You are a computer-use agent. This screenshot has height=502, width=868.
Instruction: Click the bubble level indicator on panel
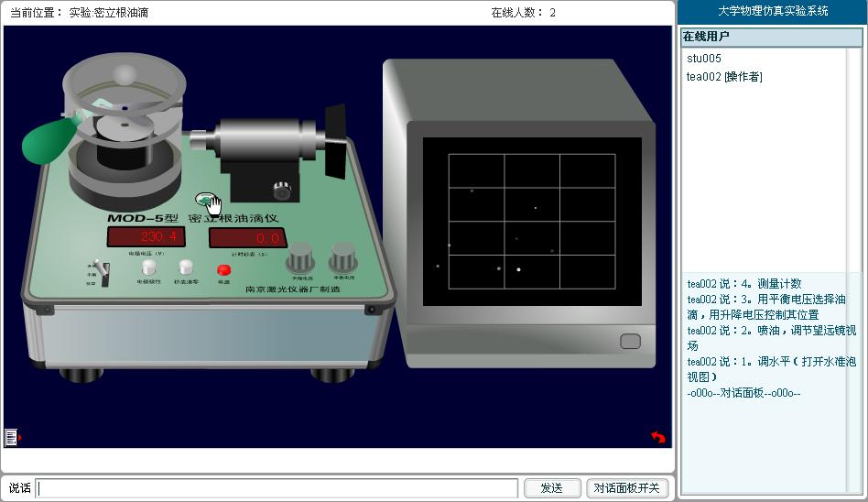206,199
